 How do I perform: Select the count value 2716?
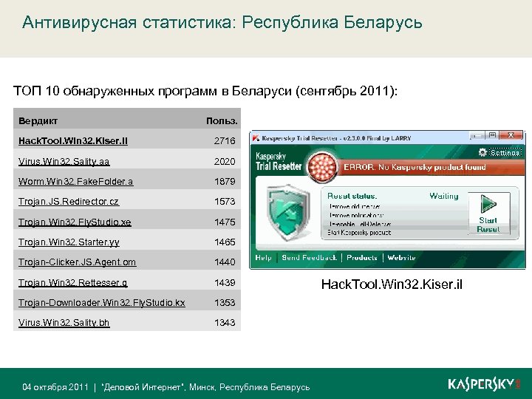coord(225,141)
